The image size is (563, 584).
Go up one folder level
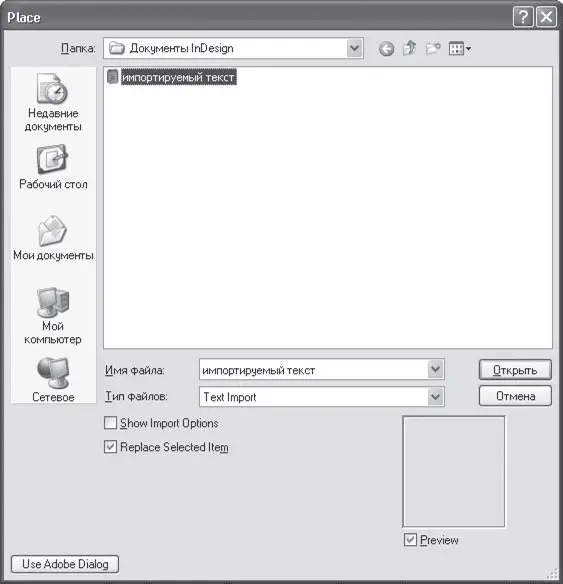tap(409, 48)
